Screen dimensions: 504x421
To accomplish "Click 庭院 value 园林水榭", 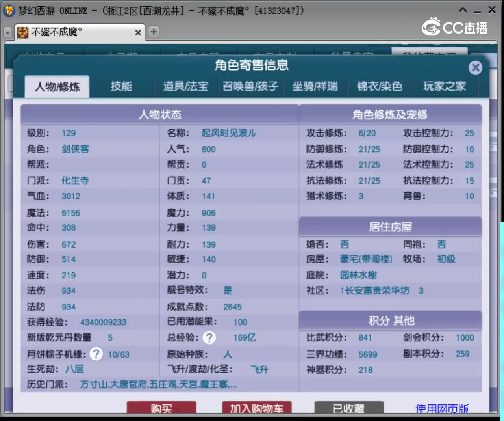I will click(x=358, y=275).
